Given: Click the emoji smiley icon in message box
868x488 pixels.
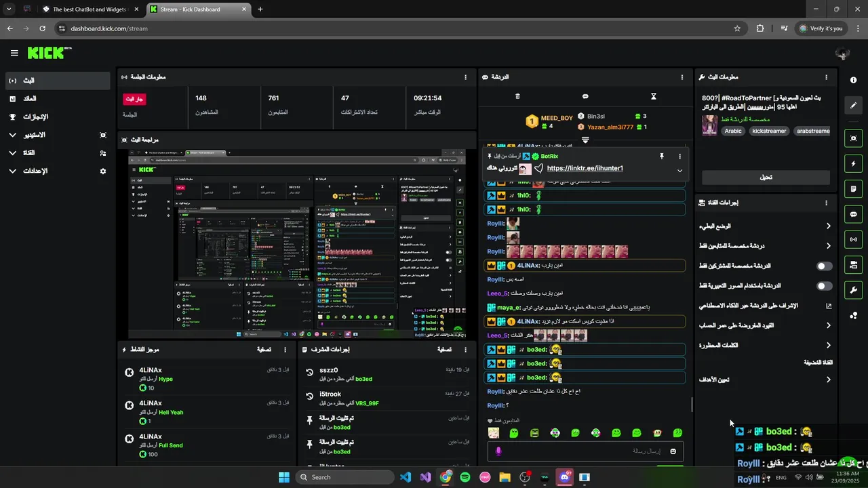Looking at the screenshot, I should 673,451.
